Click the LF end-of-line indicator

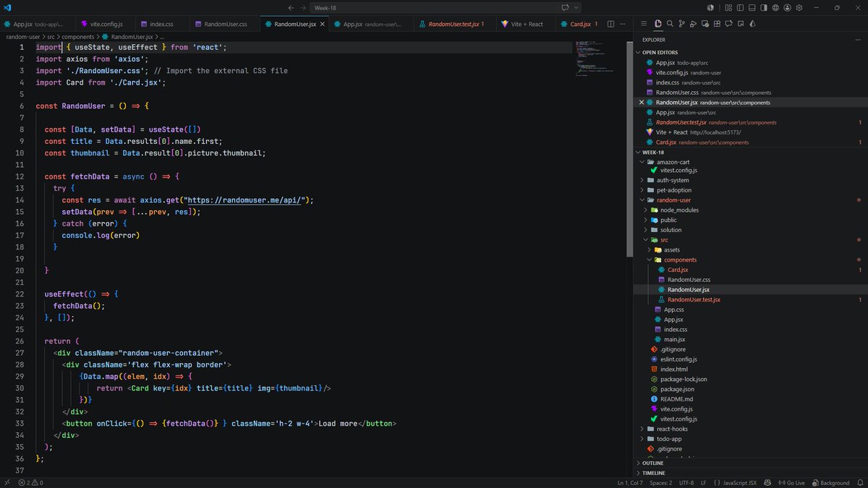pyautogui.click(x=703, y=482)
